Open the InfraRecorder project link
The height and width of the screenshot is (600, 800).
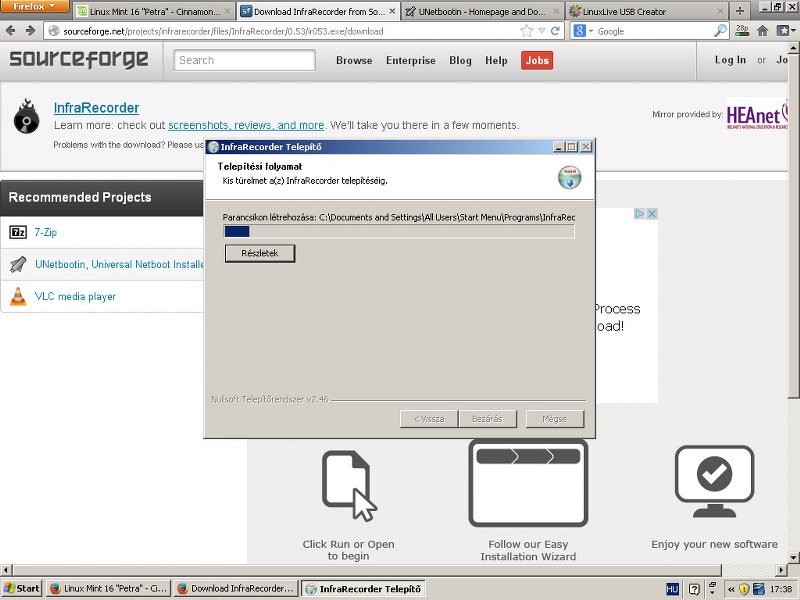click(96, 108)
